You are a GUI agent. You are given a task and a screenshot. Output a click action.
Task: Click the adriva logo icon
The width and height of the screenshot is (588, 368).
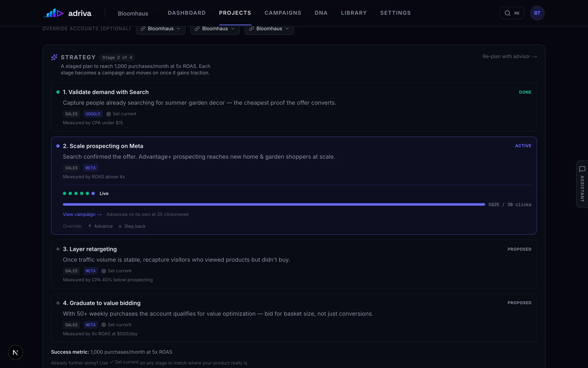[x=54, y=13]
